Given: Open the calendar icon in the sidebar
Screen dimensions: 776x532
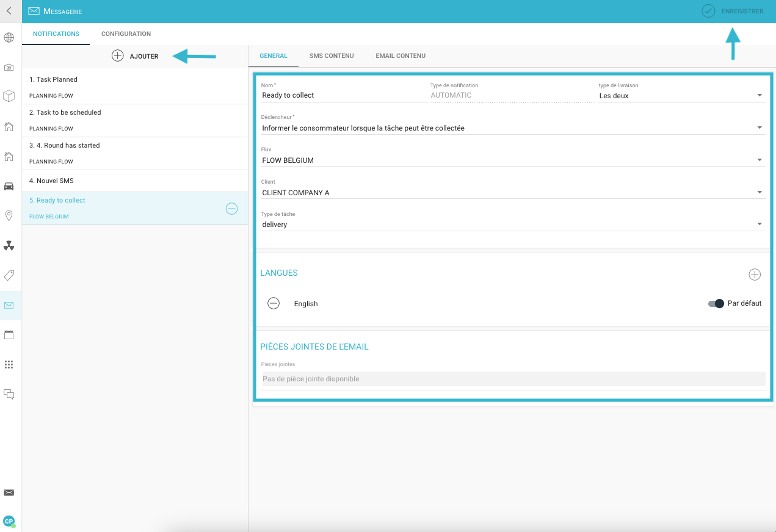Looking at the screenshot, I should pyautogui.click(x=9, y=335).
